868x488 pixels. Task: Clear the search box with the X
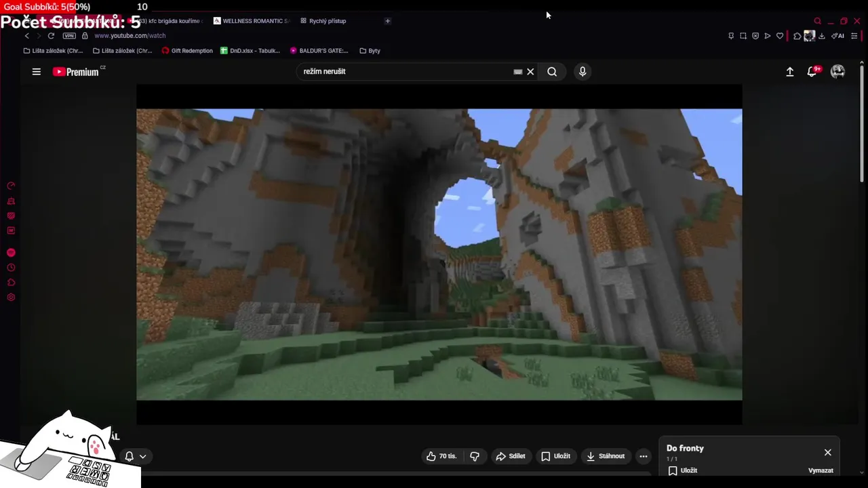[530, 72]
